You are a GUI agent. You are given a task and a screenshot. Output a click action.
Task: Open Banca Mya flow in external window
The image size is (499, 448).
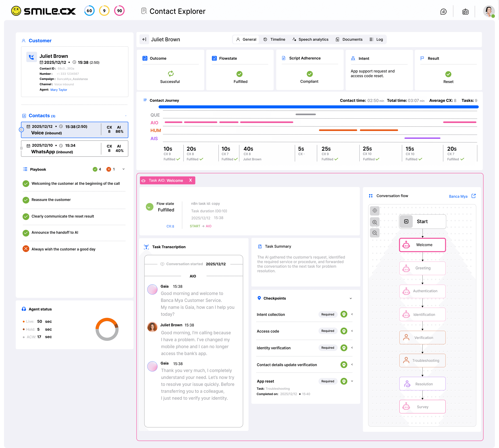click(473, 196)
